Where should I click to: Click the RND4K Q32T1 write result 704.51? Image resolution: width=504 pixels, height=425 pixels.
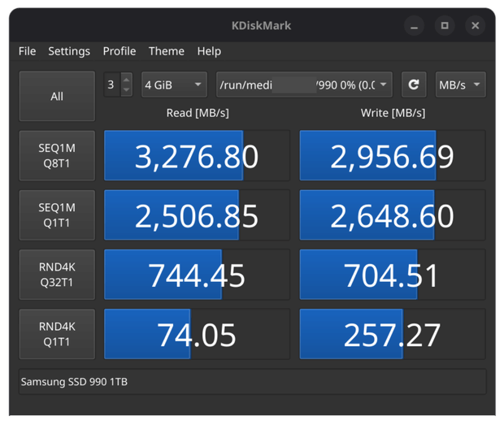click(x=393, y=275)
